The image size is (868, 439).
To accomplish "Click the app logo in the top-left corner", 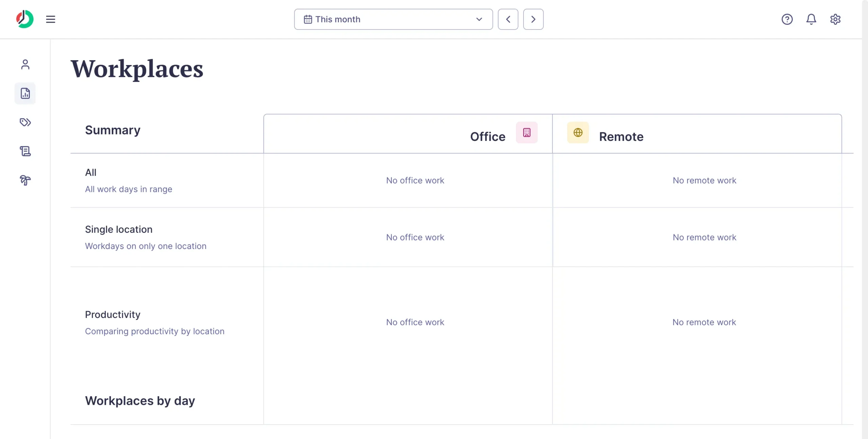I will 25,19.
